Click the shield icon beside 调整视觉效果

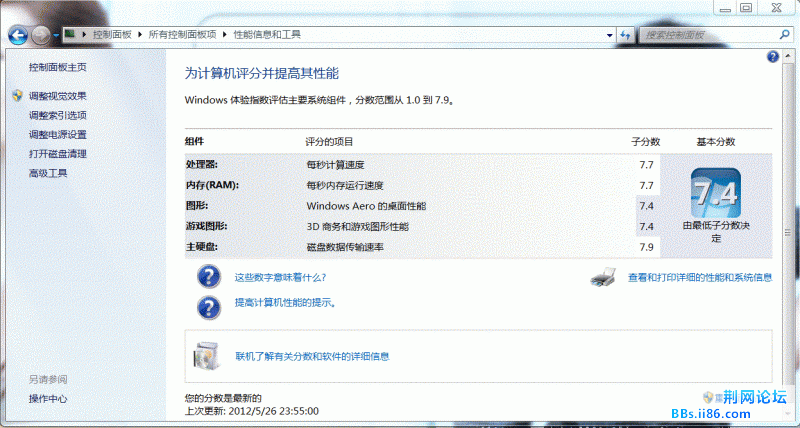[17, 96]
